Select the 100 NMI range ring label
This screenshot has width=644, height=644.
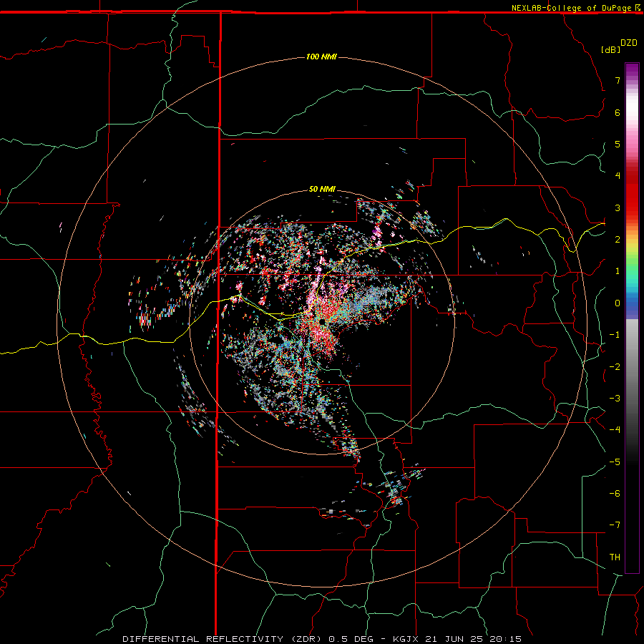pyautogui.click(x=321, y=57)
